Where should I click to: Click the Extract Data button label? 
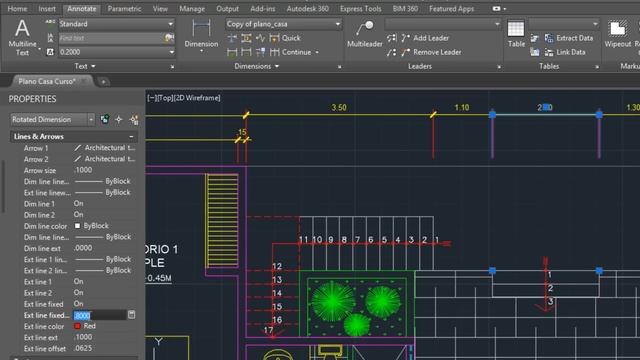(x=574, y=38)
